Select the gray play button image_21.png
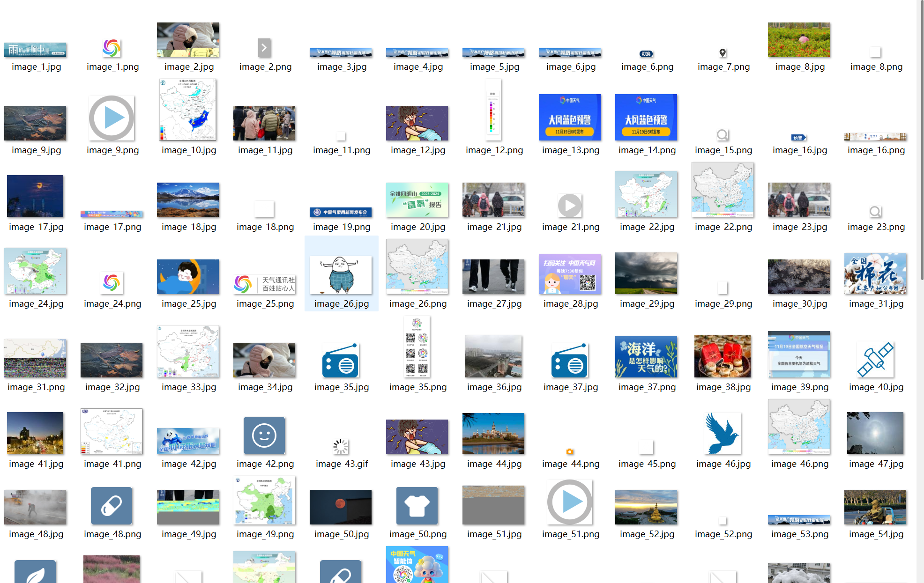 pyautogui.click(x=570, y=205)
